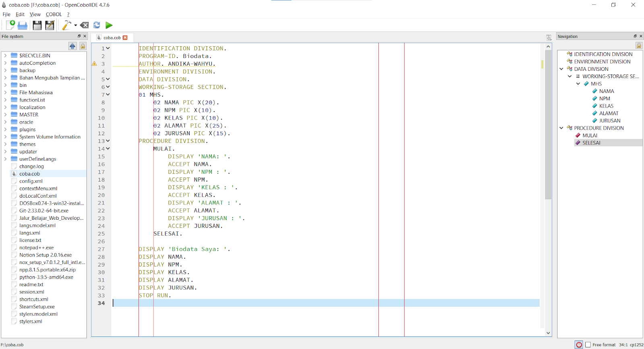644x349 pixels.
Task: Select IDENTIFICATION DIVISION in Navigation
Action: click(603, 54)
